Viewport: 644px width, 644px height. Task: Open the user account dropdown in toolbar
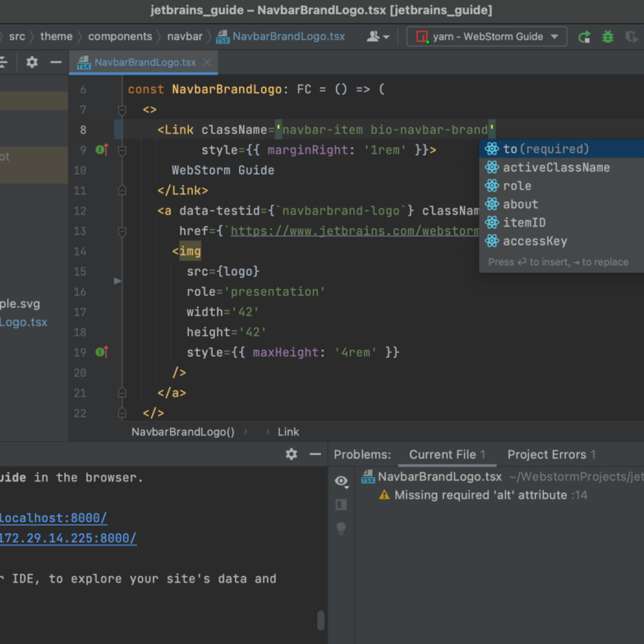[378, 37]
